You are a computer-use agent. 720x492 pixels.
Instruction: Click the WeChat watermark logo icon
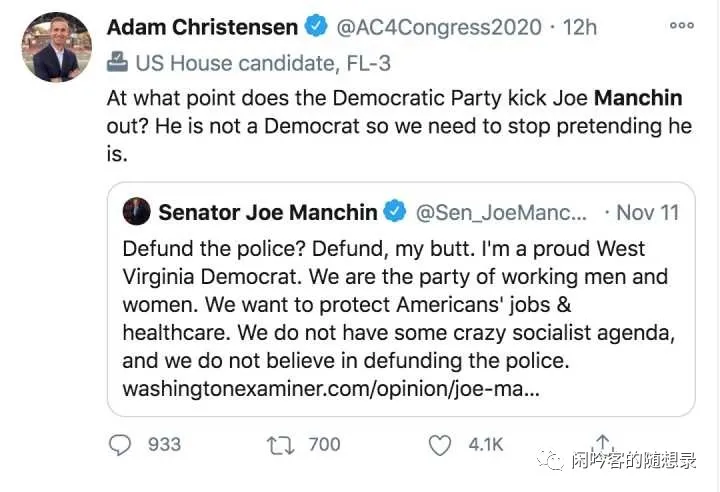click(x=553, y=460)
